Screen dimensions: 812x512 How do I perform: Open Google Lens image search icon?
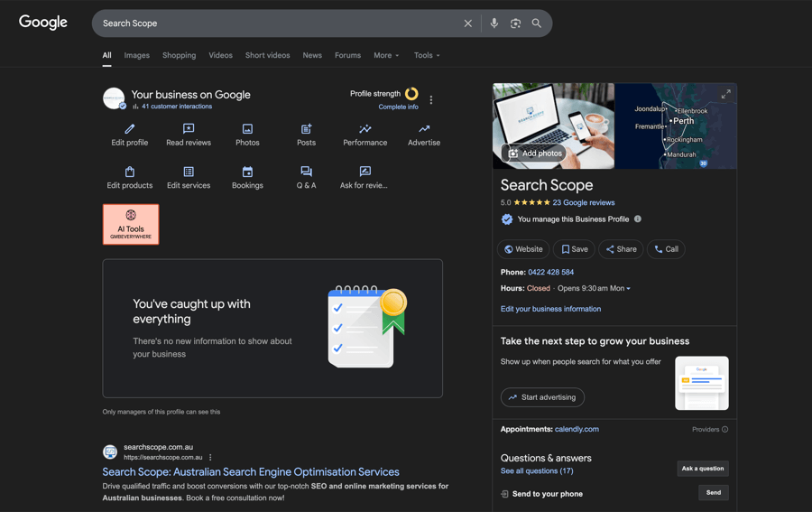pyautogui.click(x=515, y=23)
